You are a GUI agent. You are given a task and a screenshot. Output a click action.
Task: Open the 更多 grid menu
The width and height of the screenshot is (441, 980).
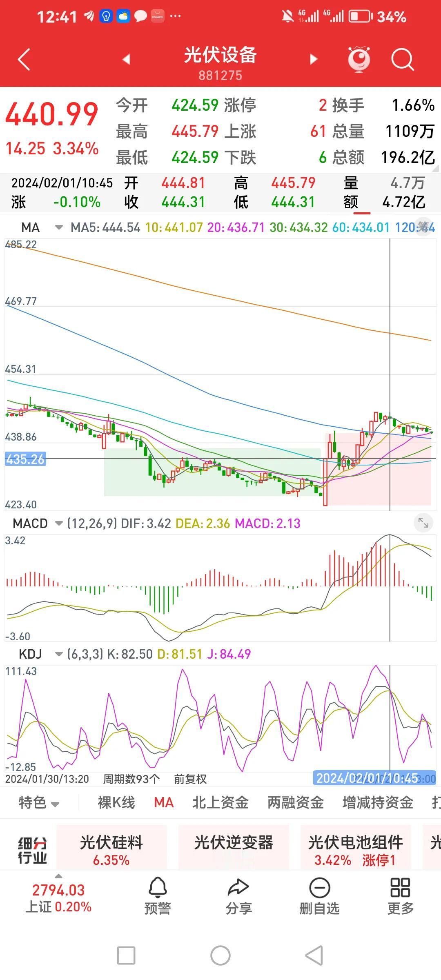tap(400, 896)
